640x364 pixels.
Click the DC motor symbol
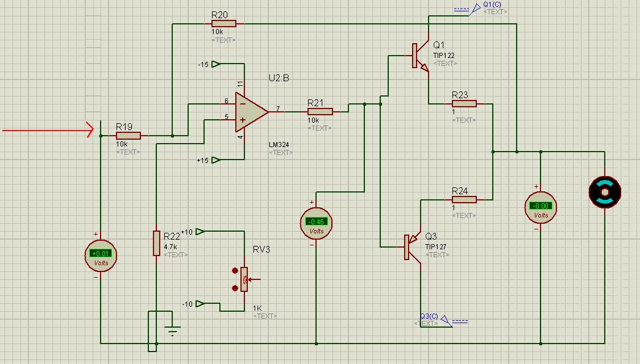click(x=605, y=192)
